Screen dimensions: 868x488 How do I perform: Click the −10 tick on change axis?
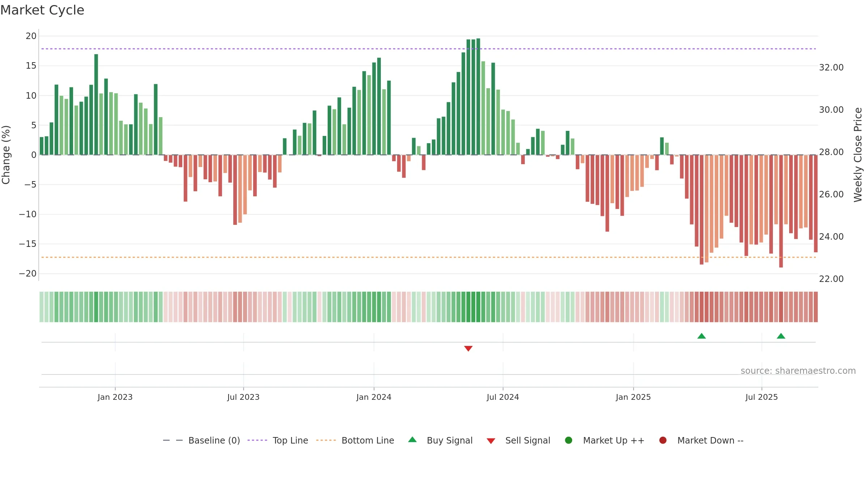[x=28, y=214]
